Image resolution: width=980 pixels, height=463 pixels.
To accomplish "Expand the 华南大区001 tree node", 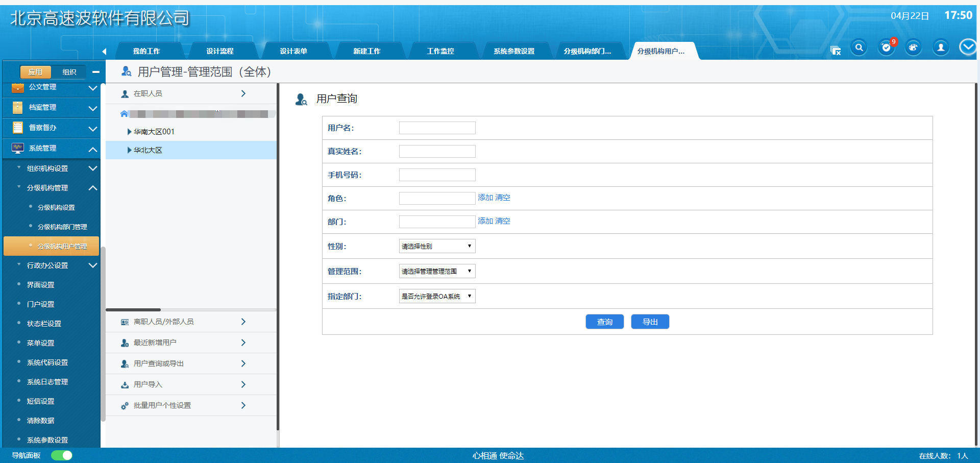I will [129, 132].
